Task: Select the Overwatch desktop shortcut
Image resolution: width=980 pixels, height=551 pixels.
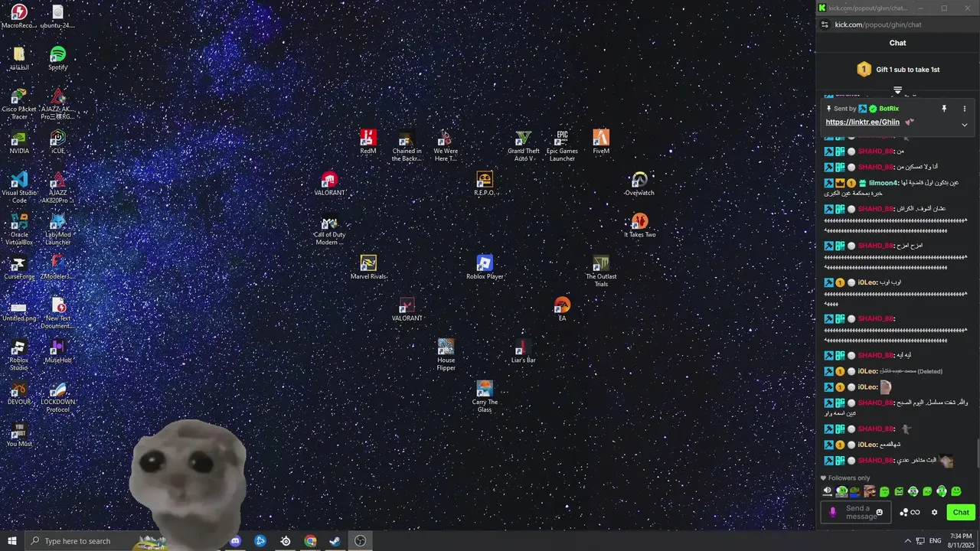Action: 639,184
